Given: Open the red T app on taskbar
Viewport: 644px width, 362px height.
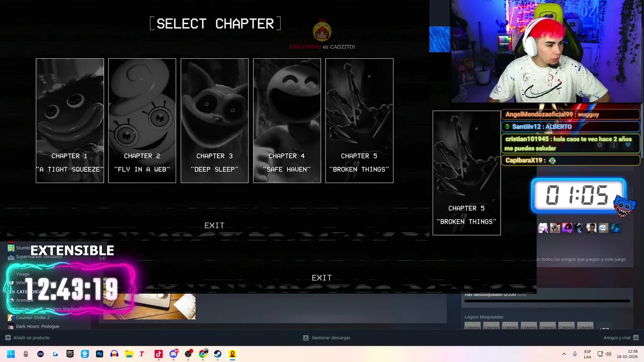Looking at the screenshot, I should (x=142, y=354).
